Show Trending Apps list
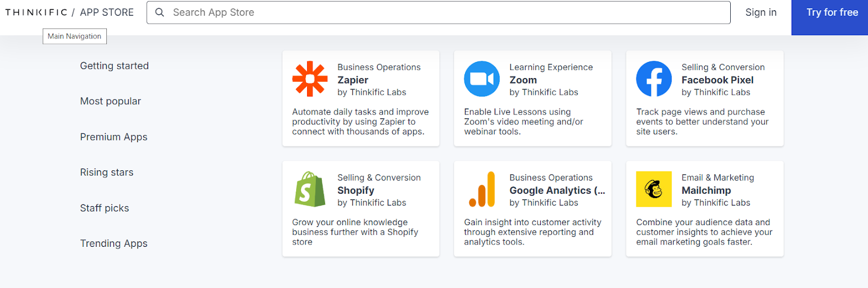 (x=114, y=244)
